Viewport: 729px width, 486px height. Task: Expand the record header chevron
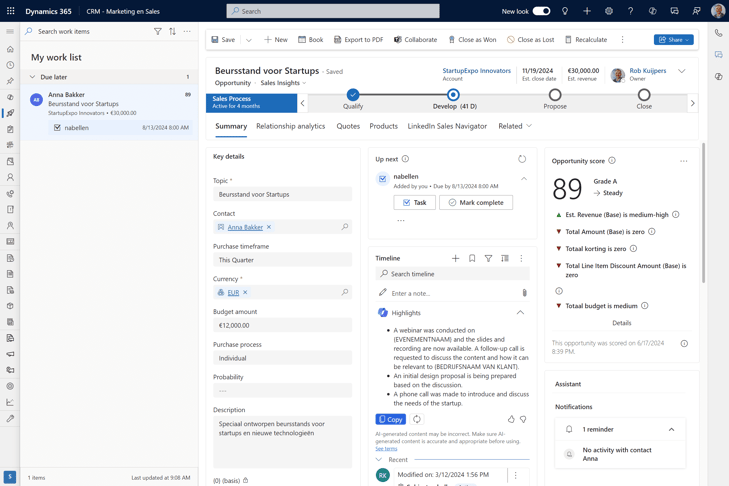click(x=682, y=71)
